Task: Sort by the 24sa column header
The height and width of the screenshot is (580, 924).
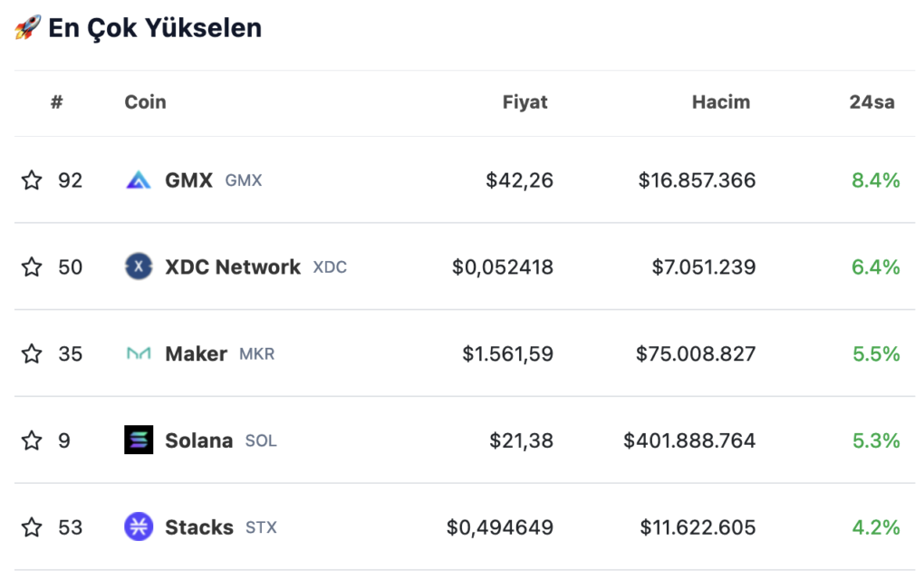Action: pyautogui.click(x=871, y=102)
